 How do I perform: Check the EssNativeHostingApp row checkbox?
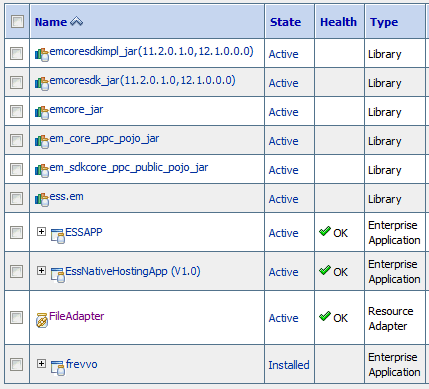tap(17, 271)
